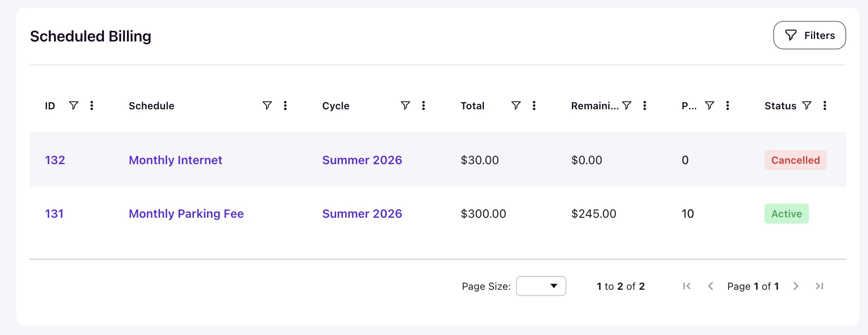Select the Active status badge
Image resolution: width=868 pixels, height=335 pixels.
click(x=787, y=214)
